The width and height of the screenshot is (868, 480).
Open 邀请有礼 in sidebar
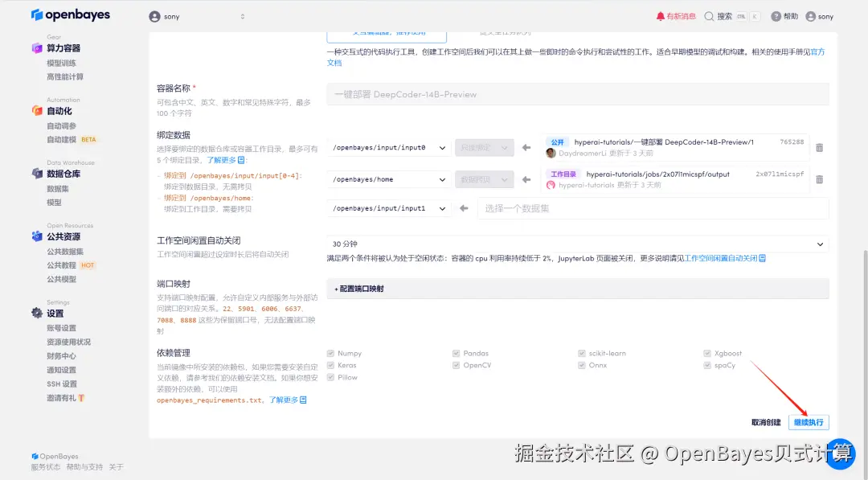coord(61,398)
